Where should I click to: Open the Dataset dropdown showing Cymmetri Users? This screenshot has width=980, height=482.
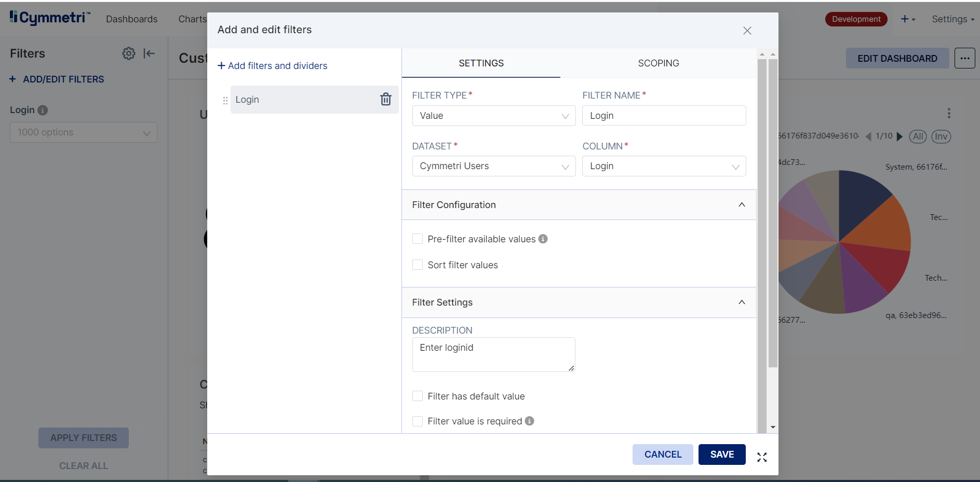[493, 166]
